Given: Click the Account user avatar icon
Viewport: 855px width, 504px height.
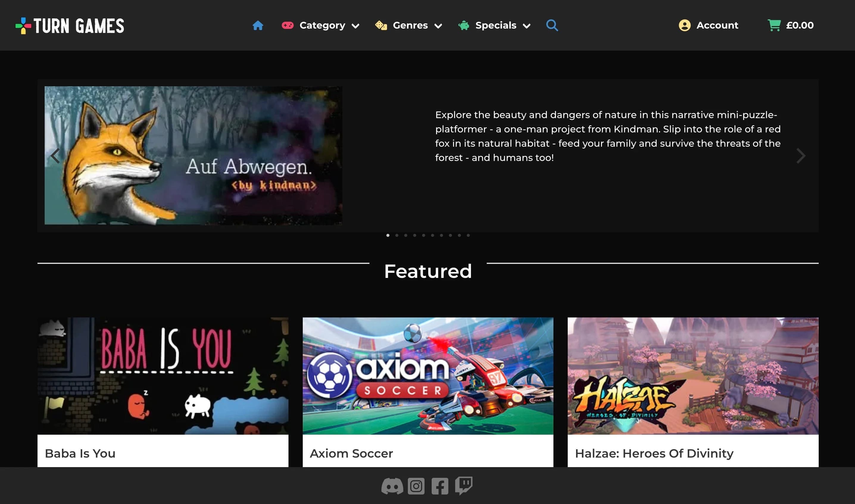Looking at the screenshot, I should point(684,26).
